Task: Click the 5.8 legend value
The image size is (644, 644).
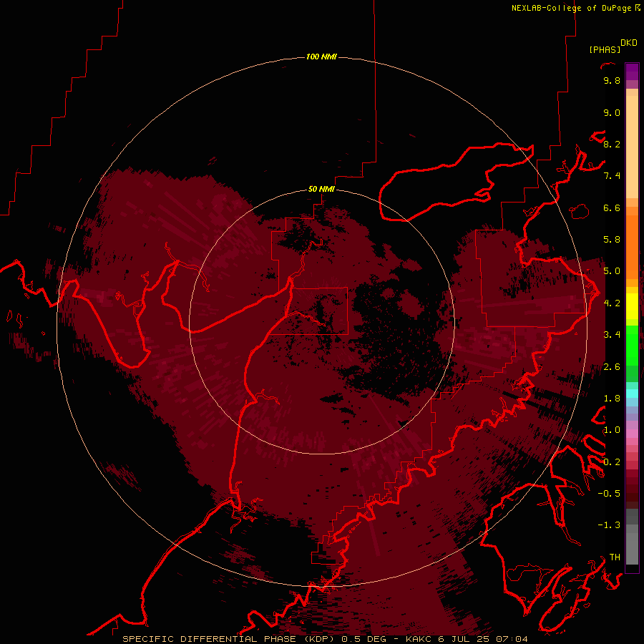Action: [612, 240]
